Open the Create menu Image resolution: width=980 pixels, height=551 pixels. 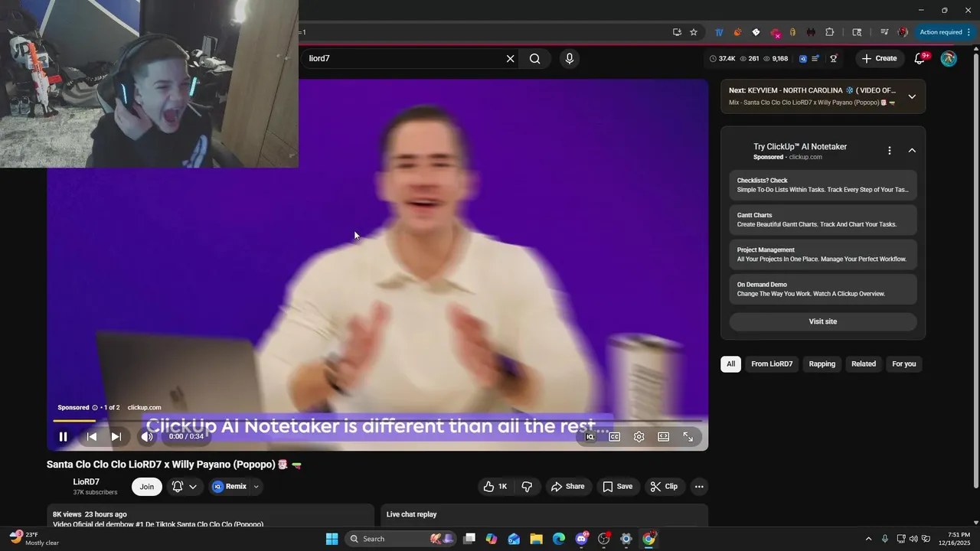pyautogui.click(x=879, y=58)
